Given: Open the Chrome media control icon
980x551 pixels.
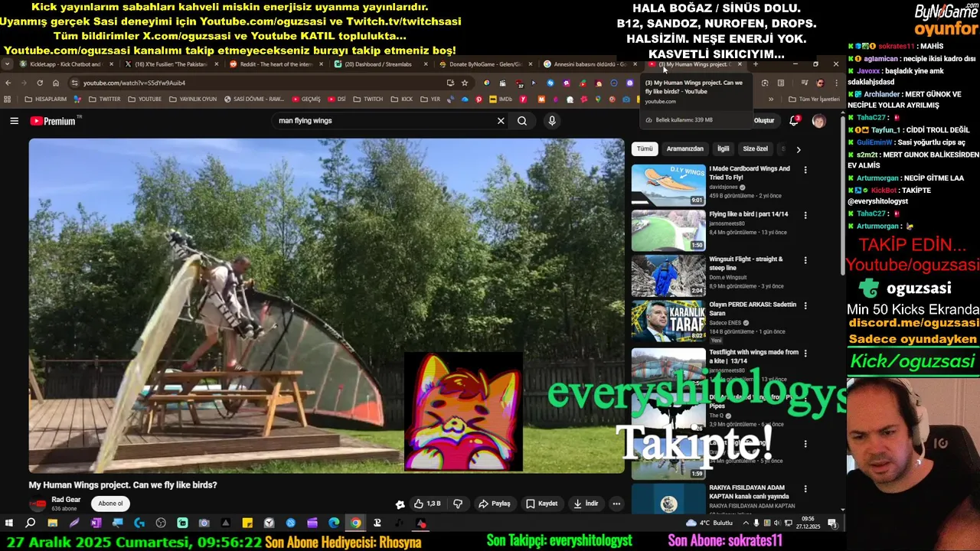Looking at the screenshot, I should [804, 83].
